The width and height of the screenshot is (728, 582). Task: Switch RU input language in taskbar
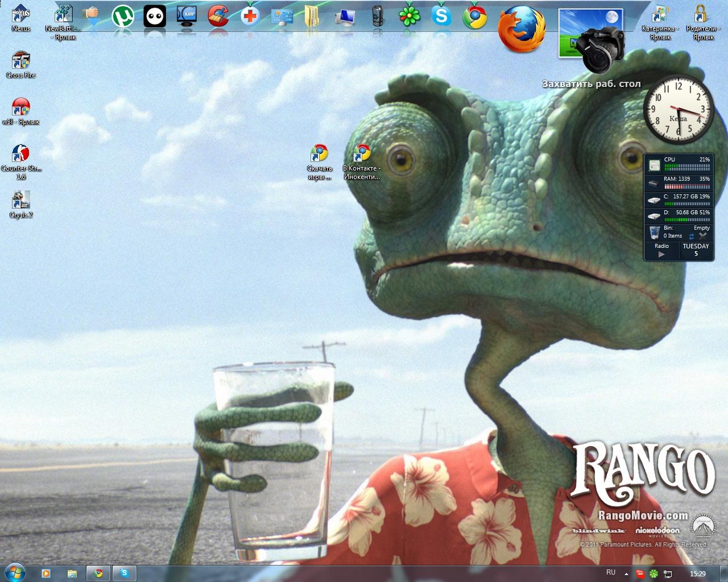point(610,573)
